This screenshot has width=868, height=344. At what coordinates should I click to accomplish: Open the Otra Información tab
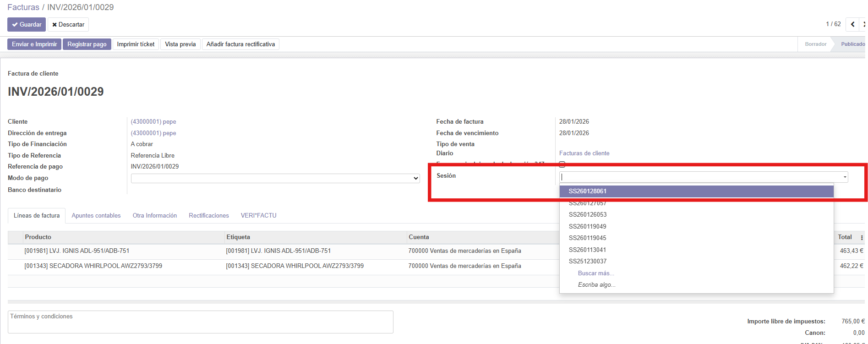click(154, 215)
